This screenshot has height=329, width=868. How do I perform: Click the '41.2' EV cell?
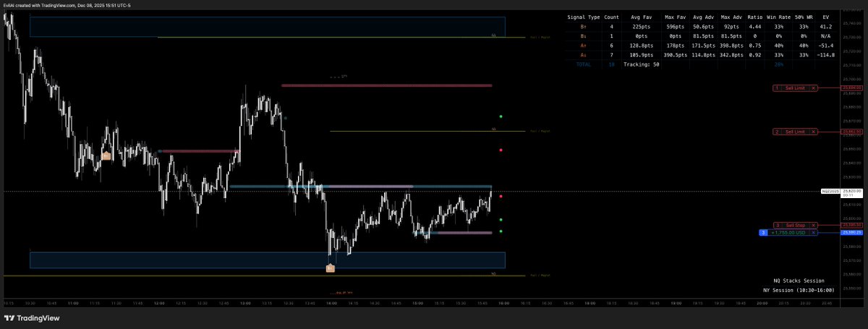coord(826,25)
